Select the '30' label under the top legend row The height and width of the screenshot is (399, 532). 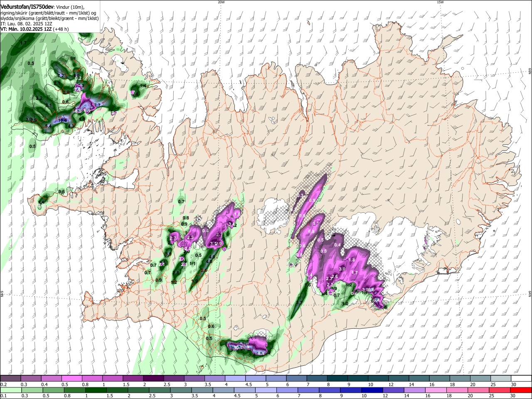514,384
